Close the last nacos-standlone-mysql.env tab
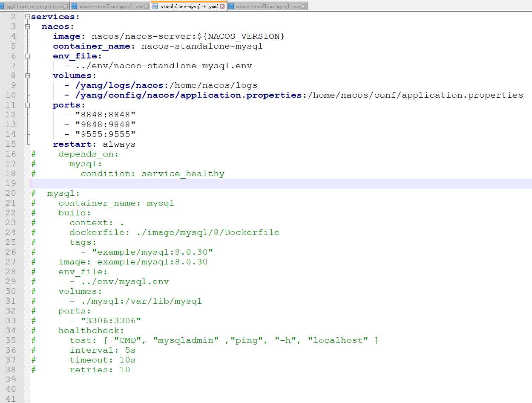The image size is (532, 403). click(303, 6)
